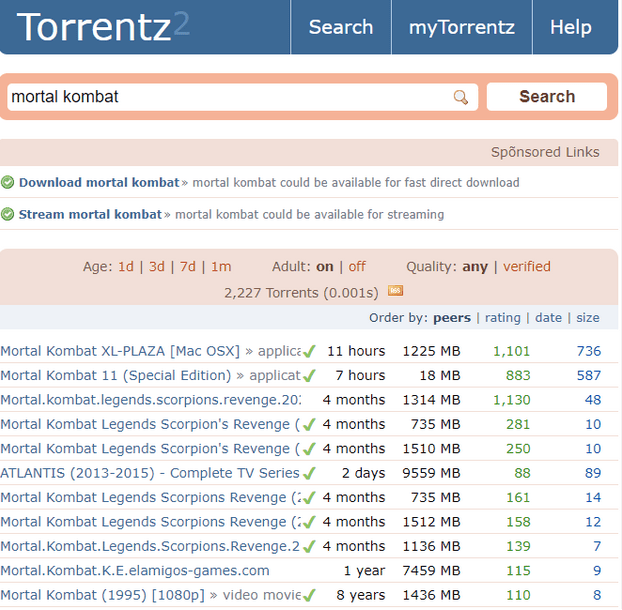
Task: Click the 1,130 seeders value
Action: [x=511, y=400]
